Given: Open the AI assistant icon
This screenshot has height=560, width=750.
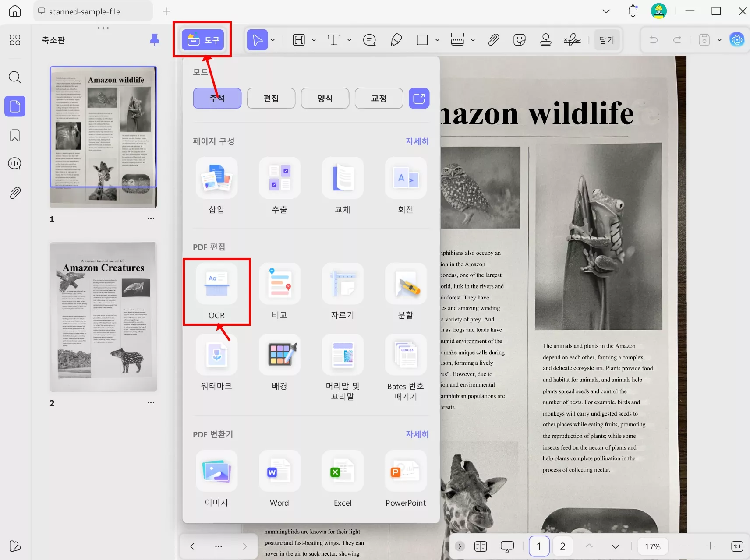Looking at the screenshot, I should click(737, 40).
